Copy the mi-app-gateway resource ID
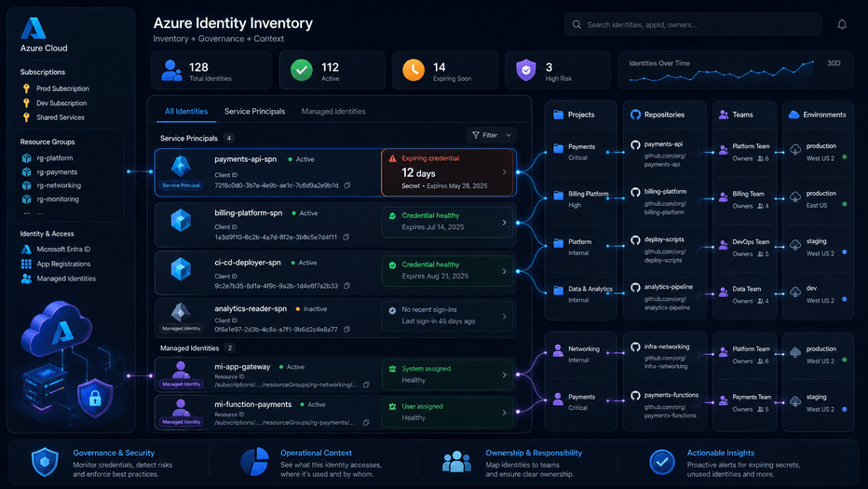 366,385
